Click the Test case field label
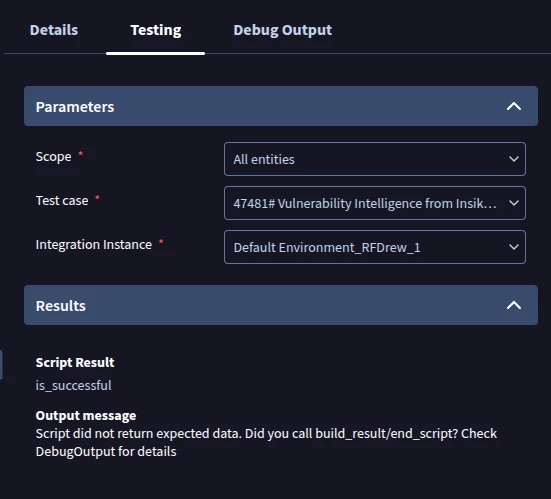This screenshot has height=499, width=551. pos(62,201)
